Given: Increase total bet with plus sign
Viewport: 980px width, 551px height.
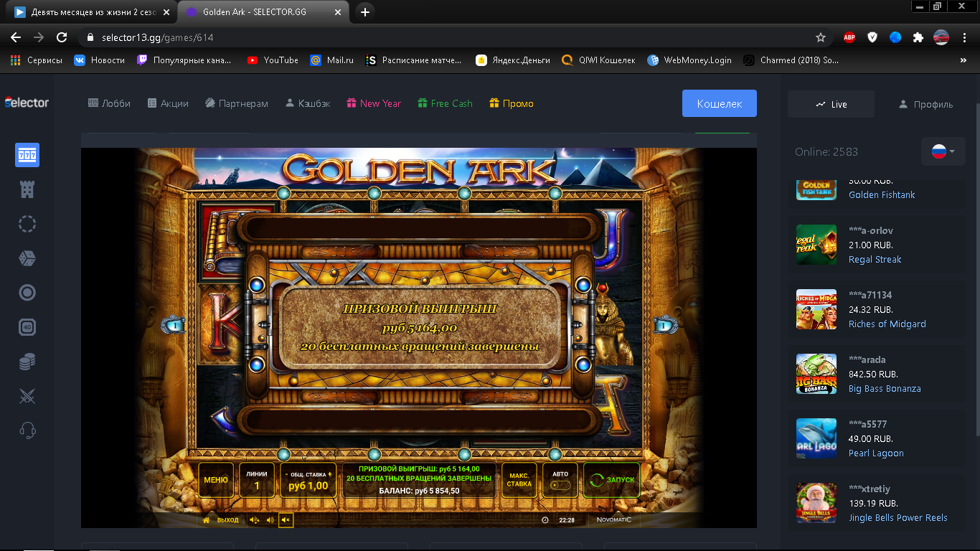Looking at the screenshot, I should pyautogui.click(x=330, y=474).
